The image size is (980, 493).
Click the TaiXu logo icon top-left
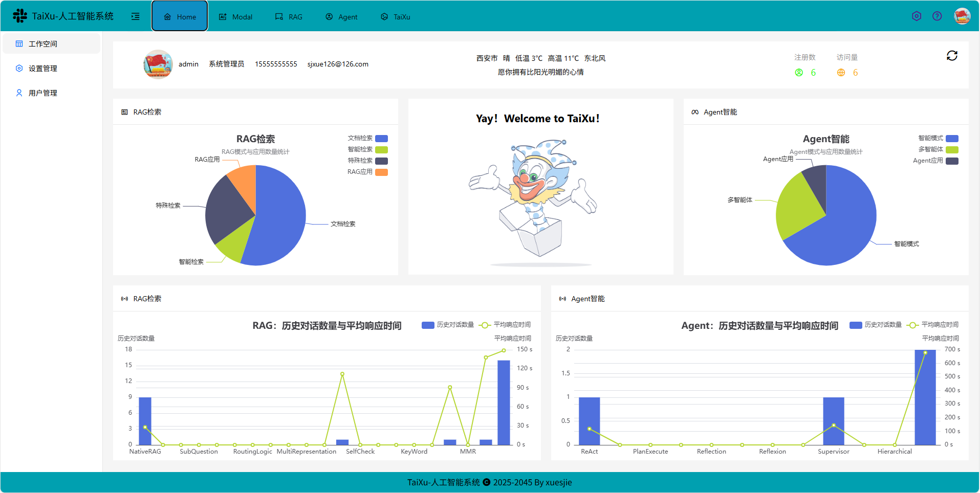coord(19,15)
